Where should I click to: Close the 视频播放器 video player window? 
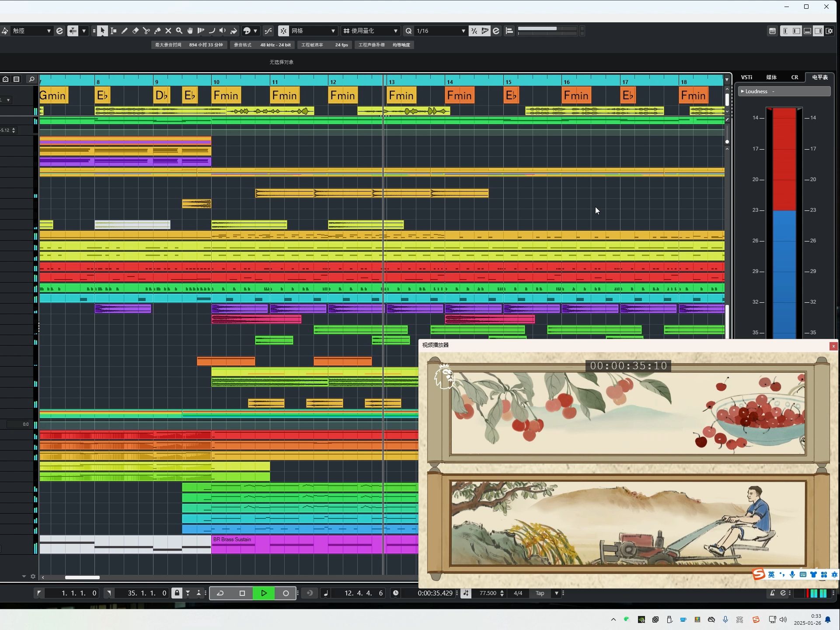(833, 346)
